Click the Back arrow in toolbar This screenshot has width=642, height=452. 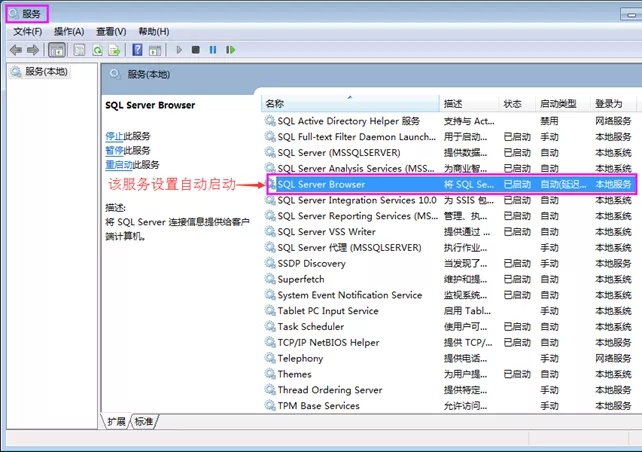[15, 49]
